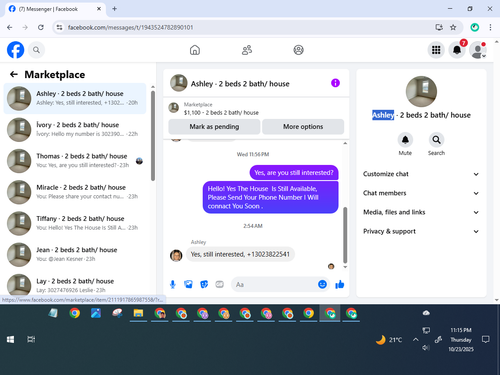The height and width of the screenshot is (375, 500).
Task: Open the Ivory conversation
Action: click(75, 129)
